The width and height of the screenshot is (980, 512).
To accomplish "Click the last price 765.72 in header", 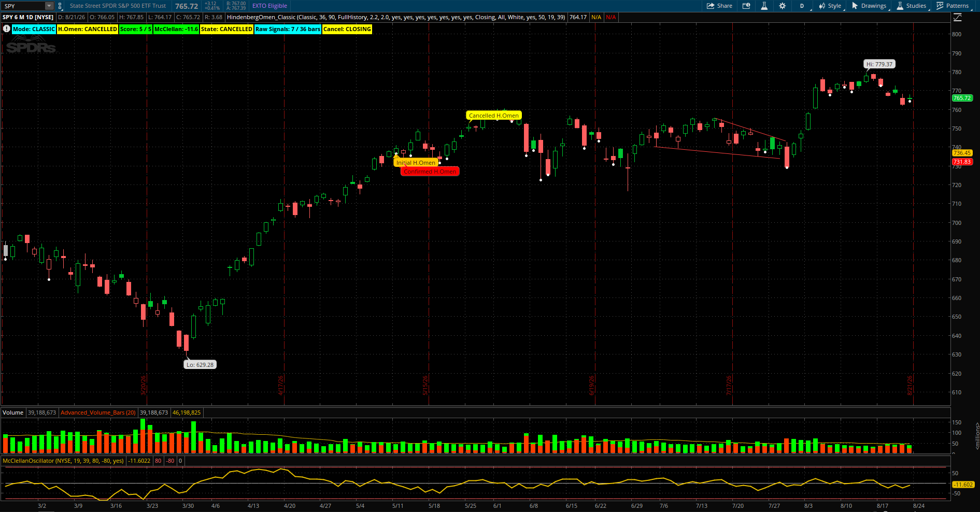I will (x=187, y=6).
